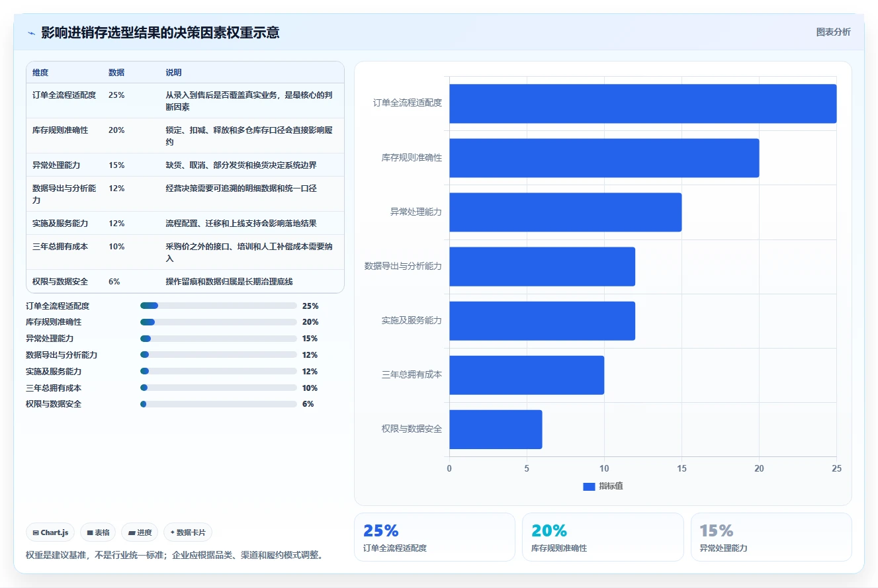Click the 库存规则准确性 progress bar at 20%
Viewport: 878px width, 588px height.
pyautogui.click(x=218, y=322)
